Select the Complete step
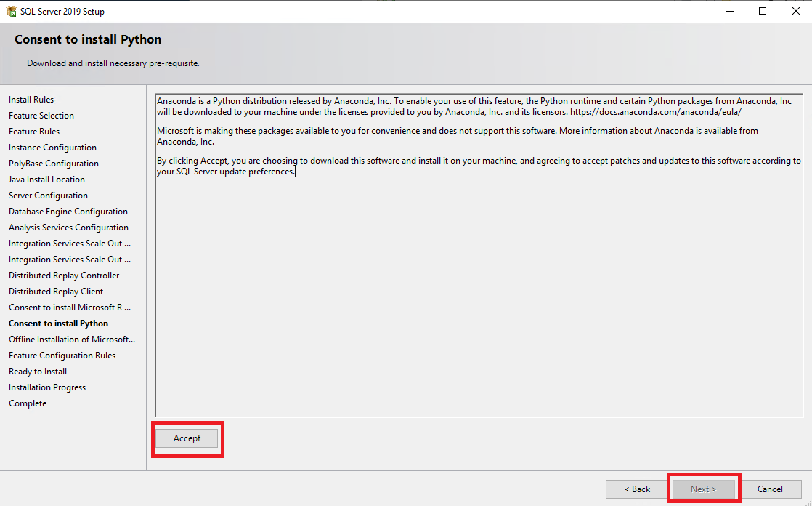This screenshot has width=812, height=506. tap(28, 404)
